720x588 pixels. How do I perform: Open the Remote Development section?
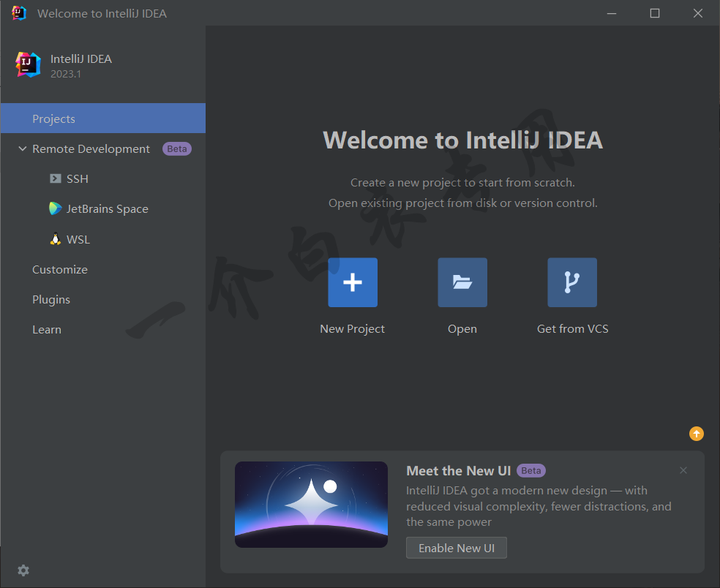91,148
